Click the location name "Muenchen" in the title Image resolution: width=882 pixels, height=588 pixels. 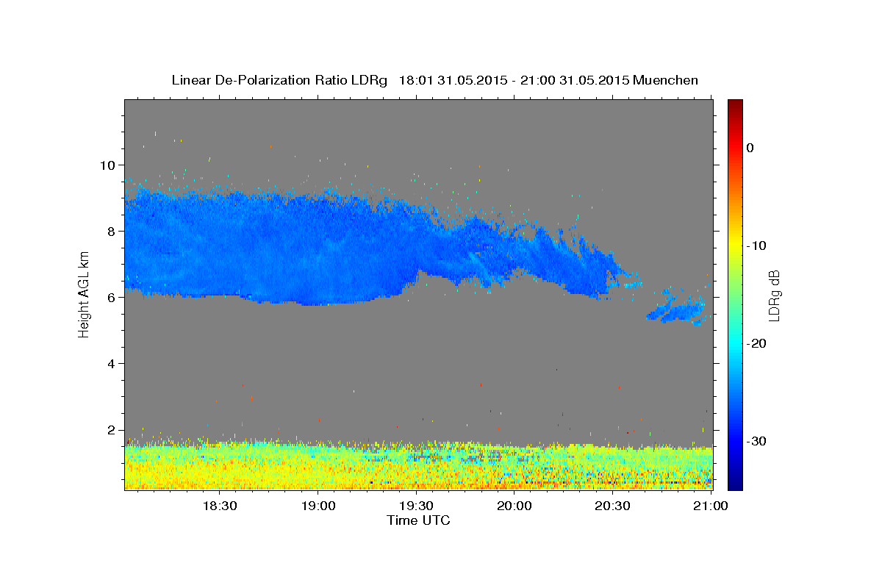(x=666, y=80)
